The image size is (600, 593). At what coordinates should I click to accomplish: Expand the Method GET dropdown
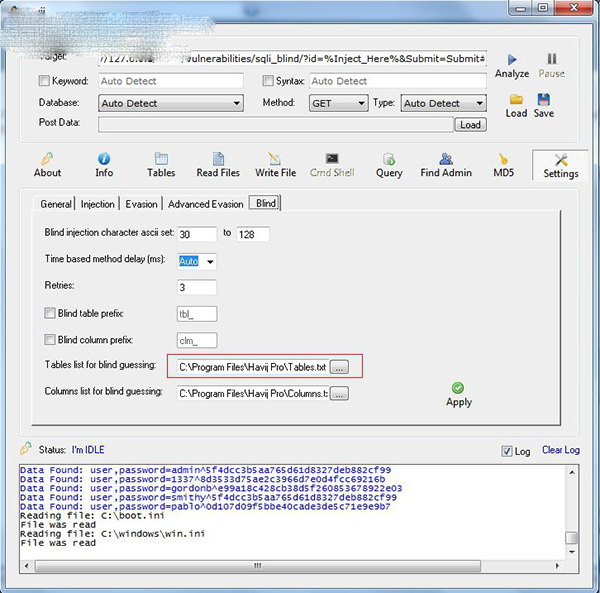(361, 103)
